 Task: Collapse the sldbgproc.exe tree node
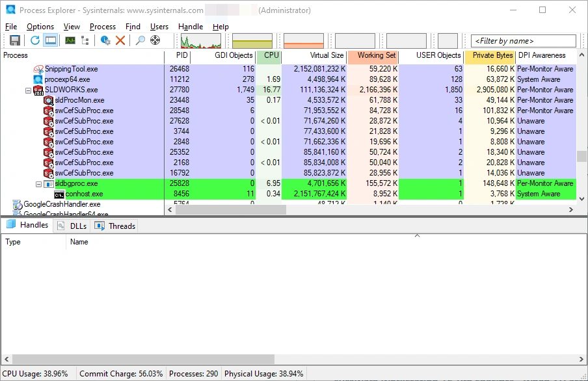38,184
